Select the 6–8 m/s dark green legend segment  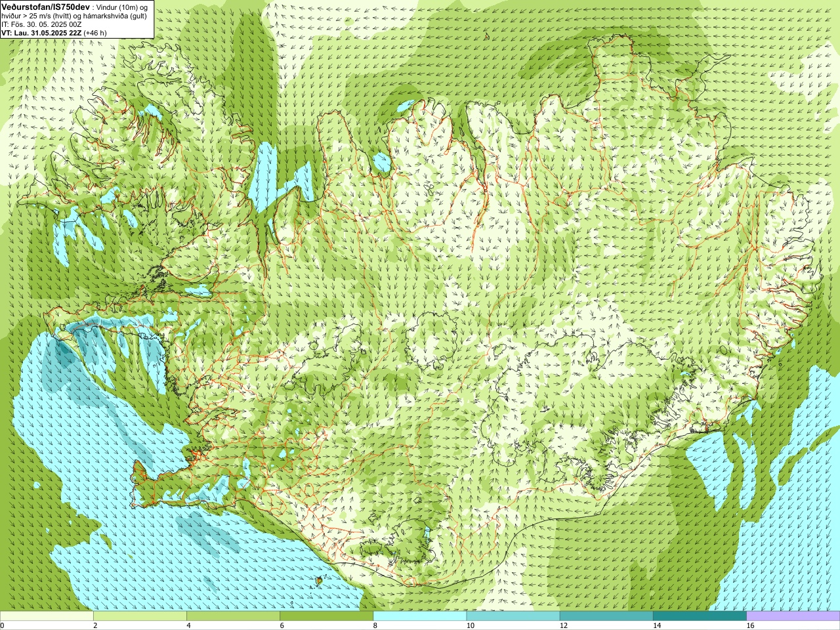point(326,616)
